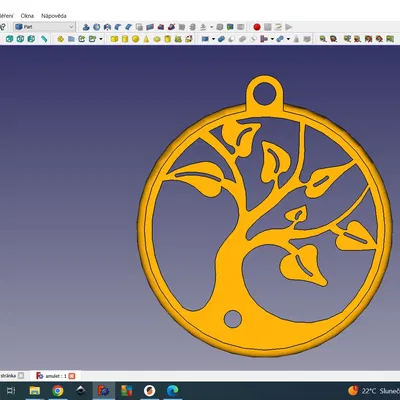Start macro recording with red circle
400x400 pixels.
tap(257, 27)
